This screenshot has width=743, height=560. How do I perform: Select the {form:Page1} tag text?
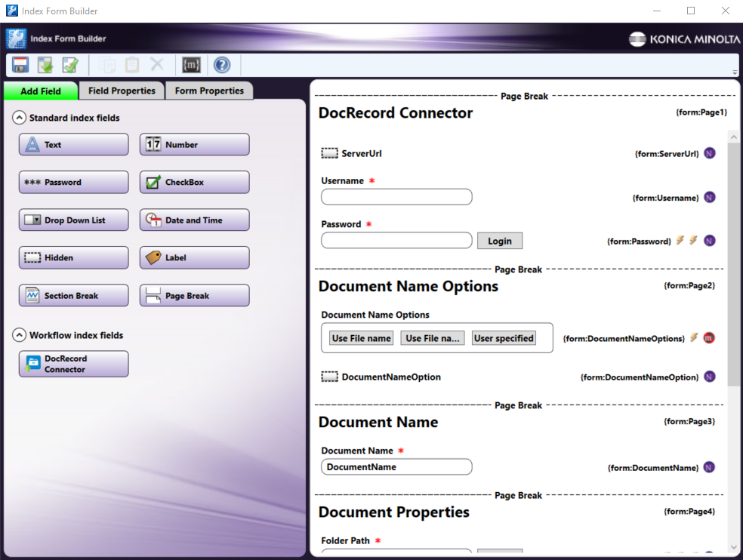[x=701, y=112]
